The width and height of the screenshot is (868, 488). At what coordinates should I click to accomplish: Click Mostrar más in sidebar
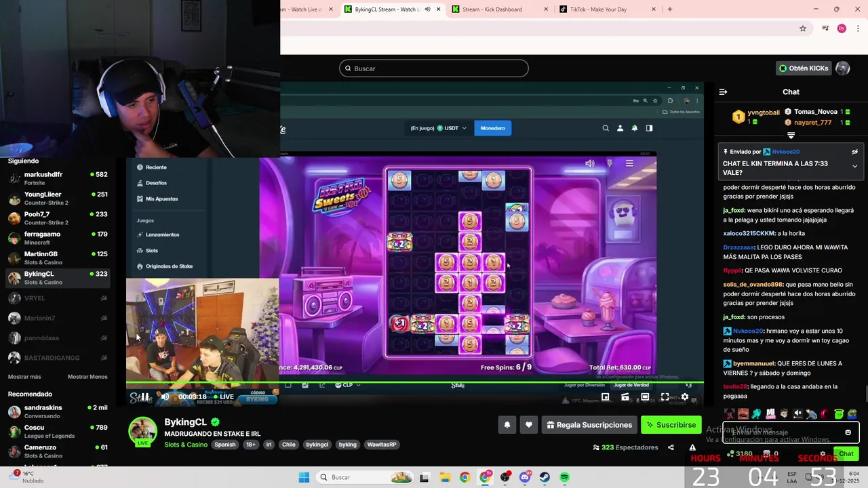tap(24, 377)
